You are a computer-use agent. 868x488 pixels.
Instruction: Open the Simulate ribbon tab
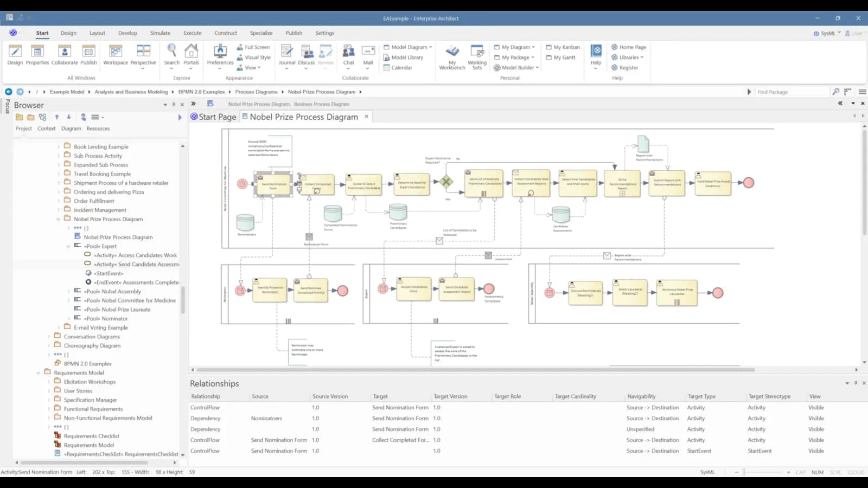[160, 33]
